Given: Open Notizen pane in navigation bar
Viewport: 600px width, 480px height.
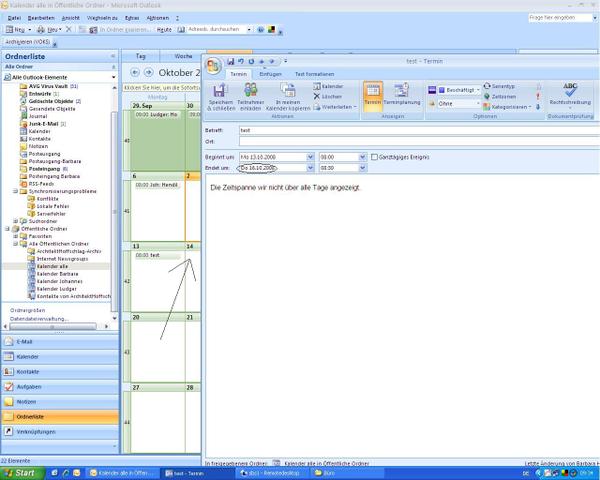Looking at the screenshot, I should coord(60,402).
